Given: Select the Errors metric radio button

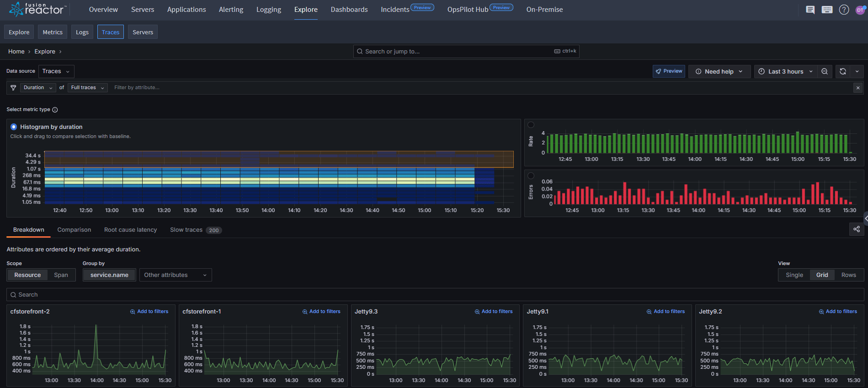Looking at the screenshot, I should 531,175.
